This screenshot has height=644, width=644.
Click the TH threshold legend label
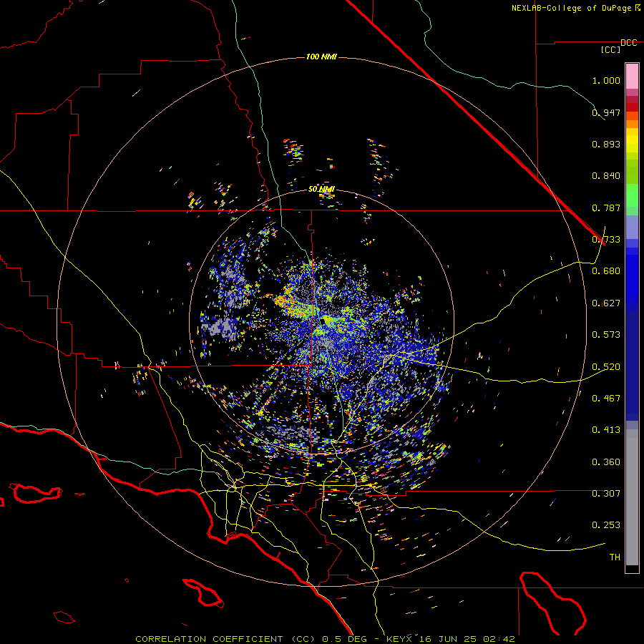point(615,557)
